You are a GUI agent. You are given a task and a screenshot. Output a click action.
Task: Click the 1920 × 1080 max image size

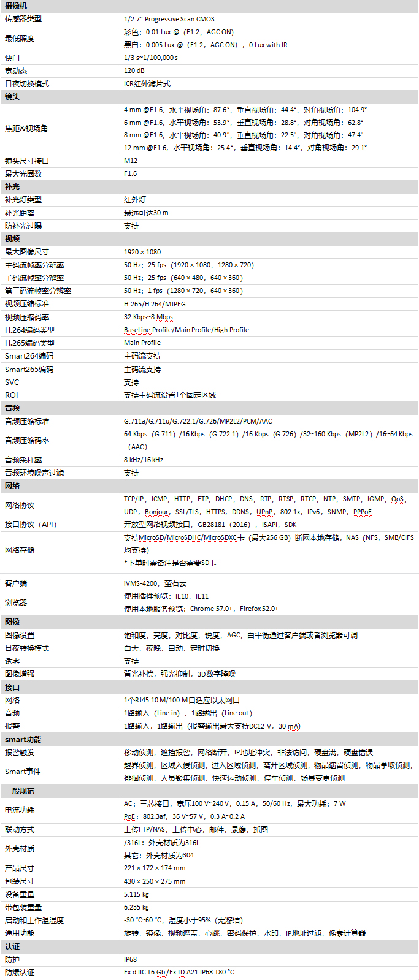pos(142,252)
